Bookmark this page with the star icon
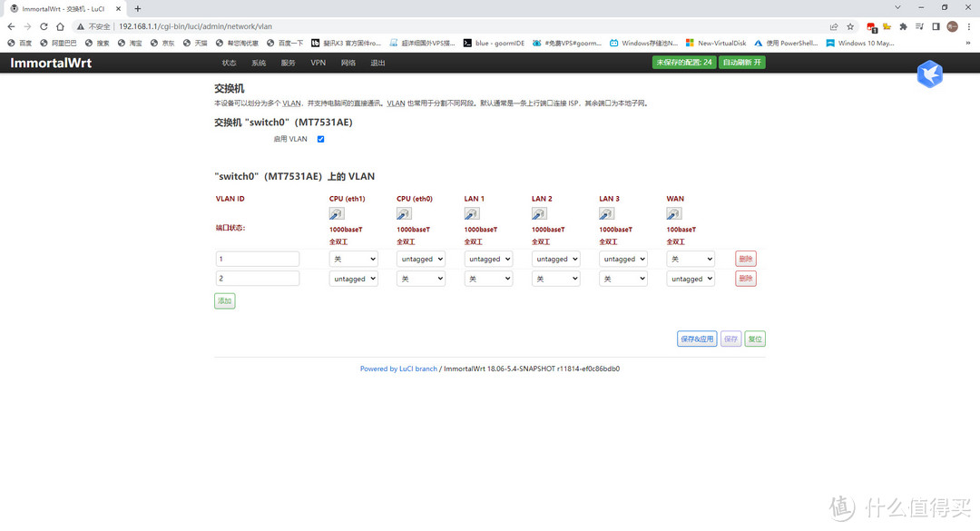Screen dimensions: 980x531 pos(850,26)
